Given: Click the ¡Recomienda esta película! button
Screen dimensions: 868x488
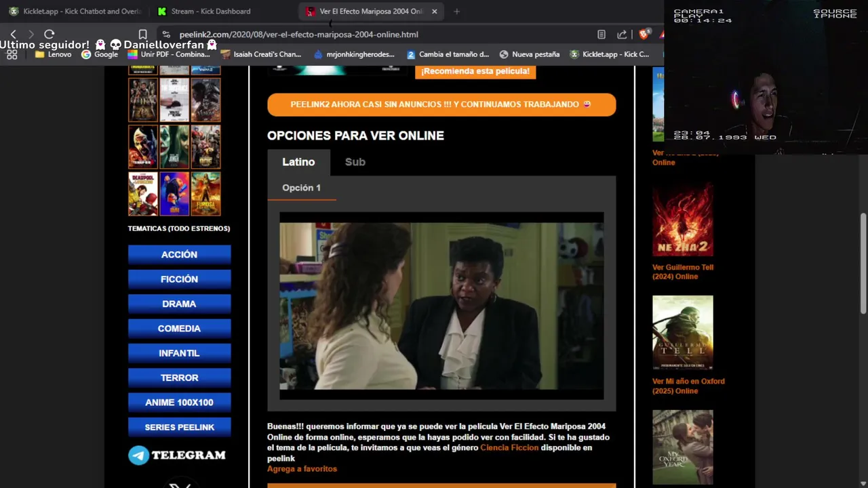Looking at the screenshot, I should point(475,71).
